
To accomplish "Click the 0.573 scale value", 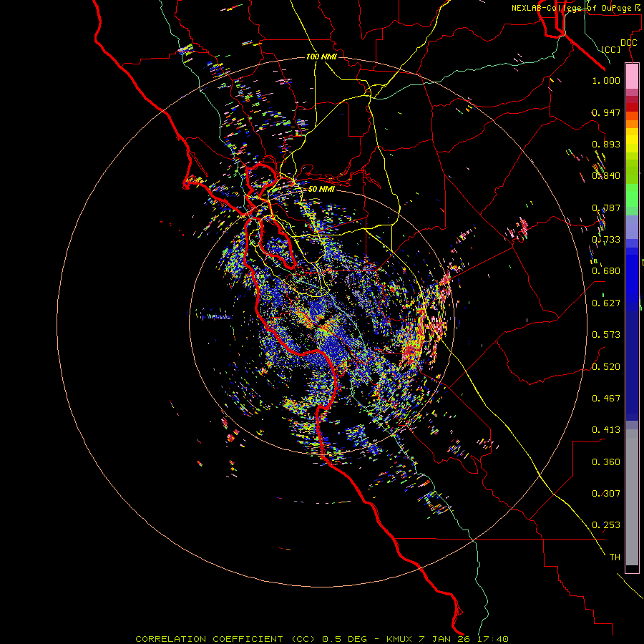I will tap(606, 335).
